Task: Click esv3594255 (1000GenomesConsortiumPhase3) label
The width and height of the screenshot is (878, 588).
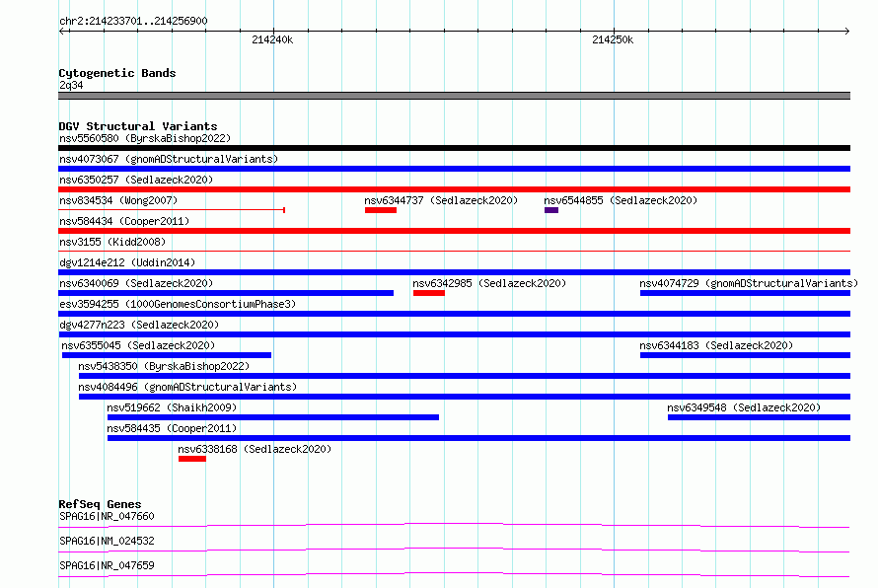Action: [178, 304]
